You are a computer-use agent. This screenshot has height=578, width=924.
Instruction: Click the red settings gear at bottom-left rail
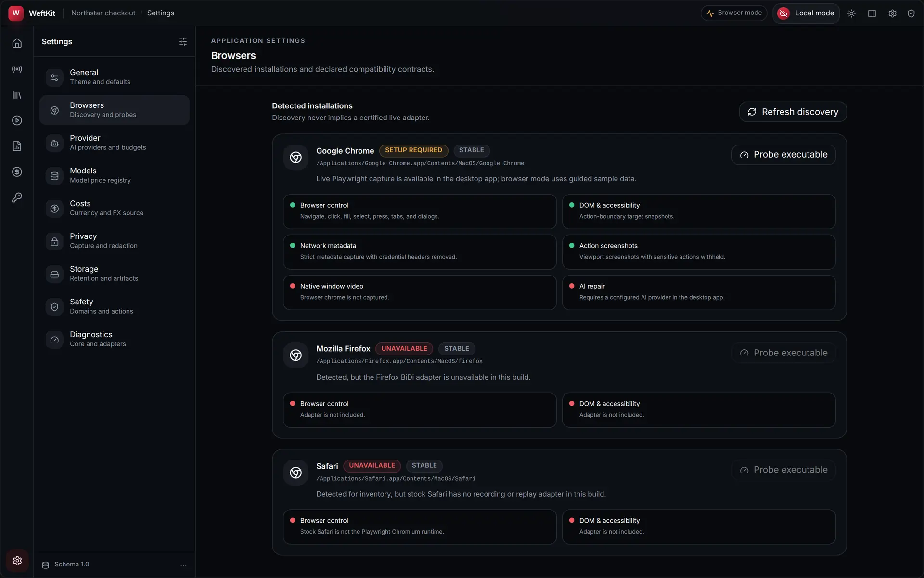[17, 561]
